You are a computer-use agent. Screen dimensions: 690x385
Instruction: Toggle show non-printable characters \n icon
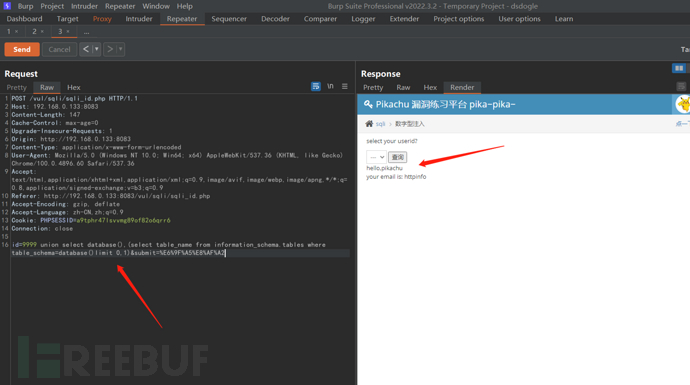pyautogui.click(x=330, y=87)
